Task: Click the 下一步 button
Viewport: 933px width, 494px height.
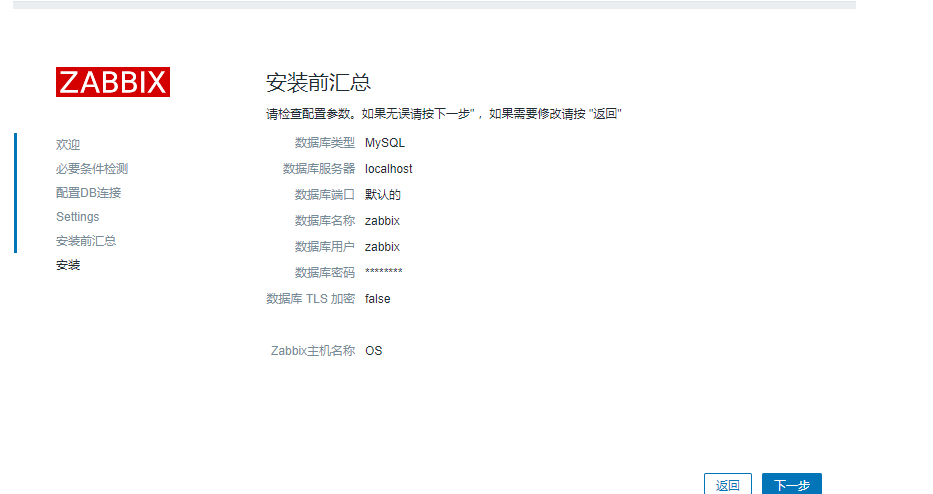Action: coord(792,484)
